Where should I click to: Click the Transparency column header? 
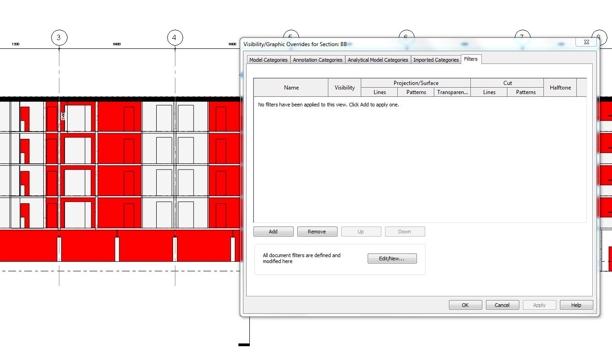pyautogui.click(x=452, y=92)
